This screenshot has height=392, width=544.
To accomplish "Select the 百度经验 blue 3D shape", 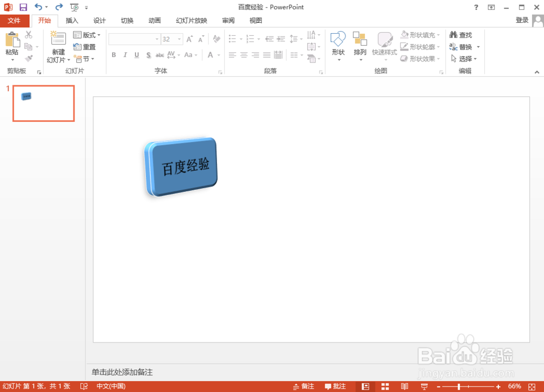I will pyautogui.click(x=181, y=167).
